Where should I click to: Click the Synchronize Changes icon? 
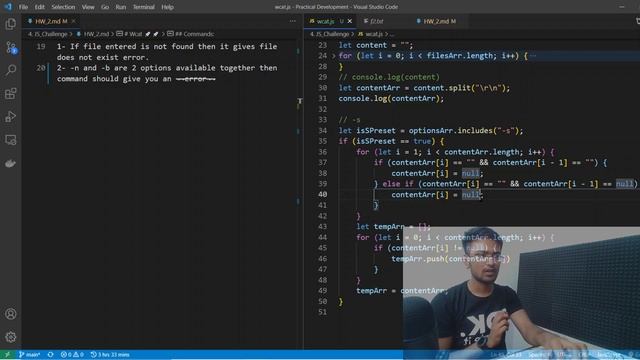(51, 354)
